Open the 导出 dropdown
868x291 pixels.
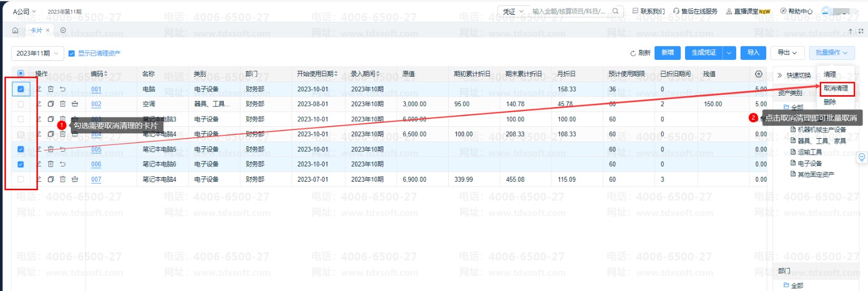coord(787,53)
